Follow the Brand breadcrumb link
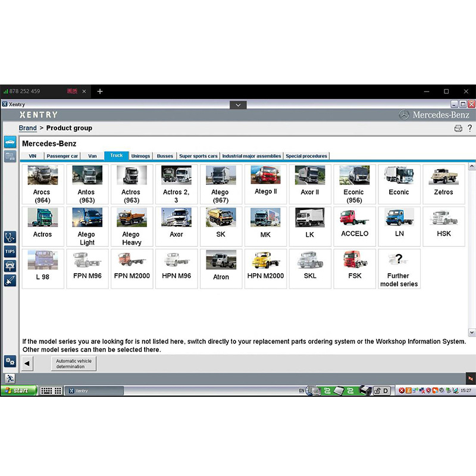The width and height of the screenshot is (476, 476). click(27, 128)
